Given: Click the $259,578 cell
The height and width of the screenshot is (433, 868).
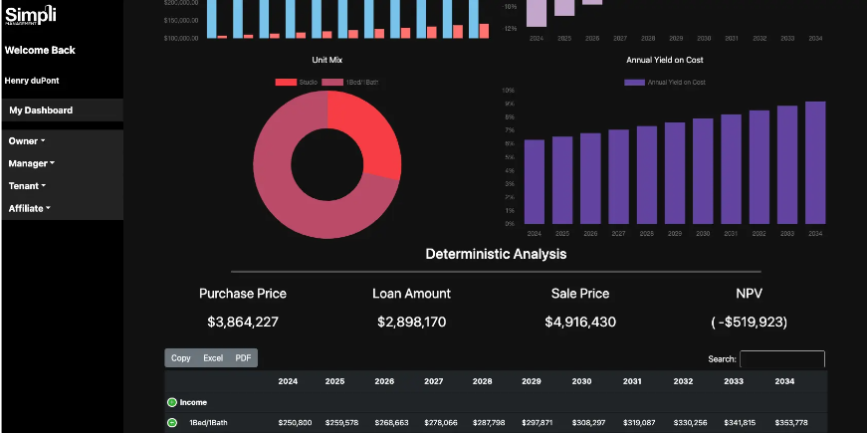Looking at the screenshot, I should (x=342, y=422).
